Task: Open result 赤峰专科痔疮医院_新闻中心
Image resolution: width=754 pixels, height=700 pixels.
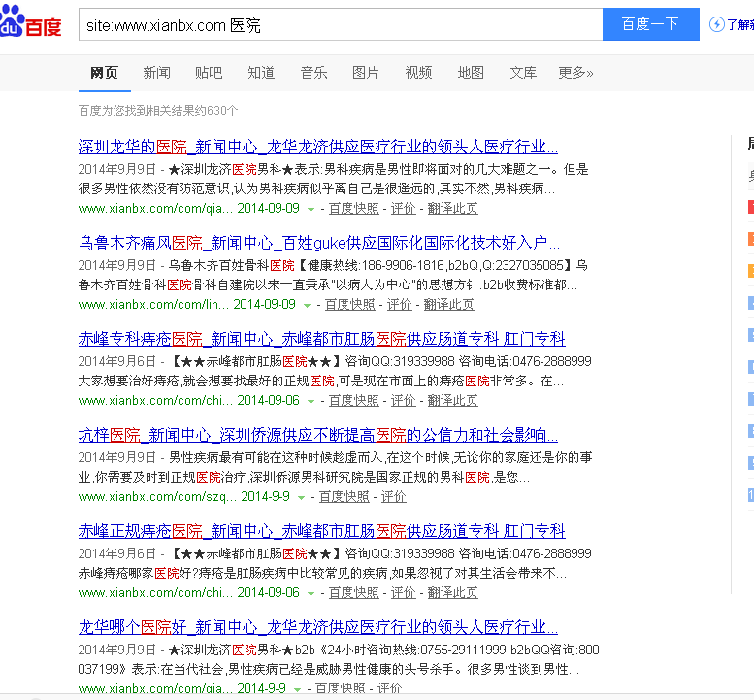Action: click(322, 339)
